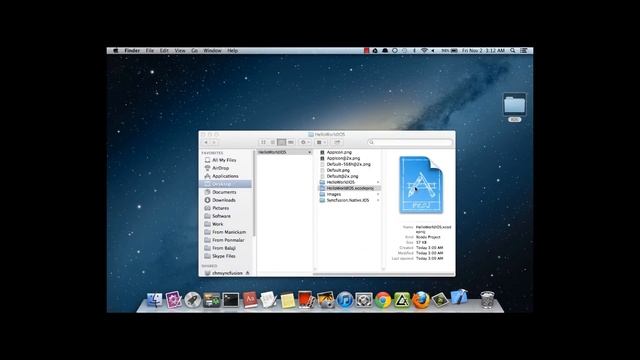Open the Window menu
The width and height of the screenshot is (640, 360).
(212, 51)
